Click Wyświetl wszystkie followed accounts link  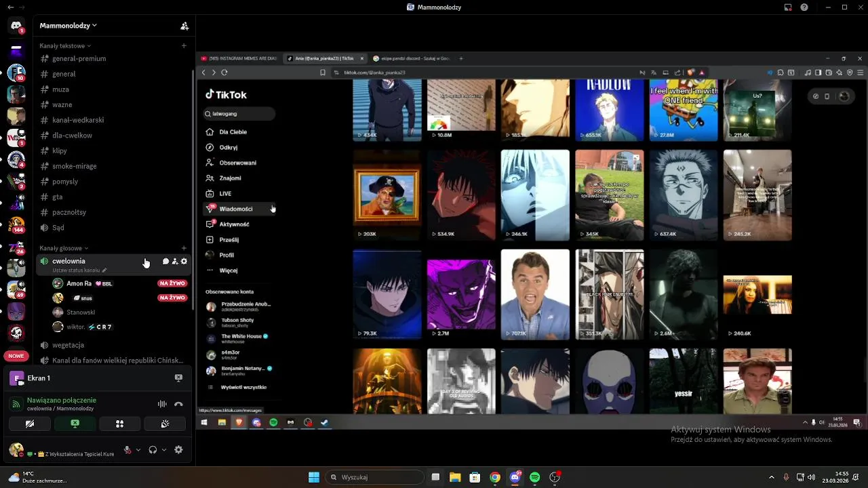point(244,387)
